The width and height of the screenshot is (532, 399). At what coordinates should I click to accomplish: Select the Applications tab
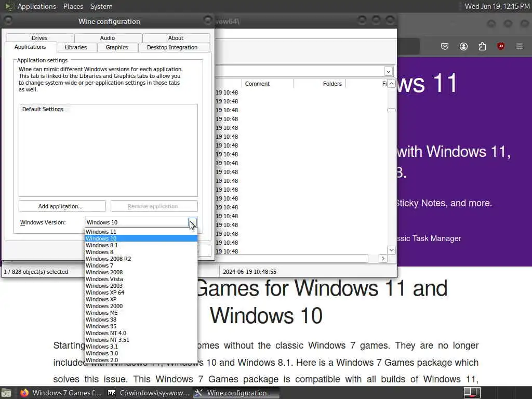[x=30, y=47]
